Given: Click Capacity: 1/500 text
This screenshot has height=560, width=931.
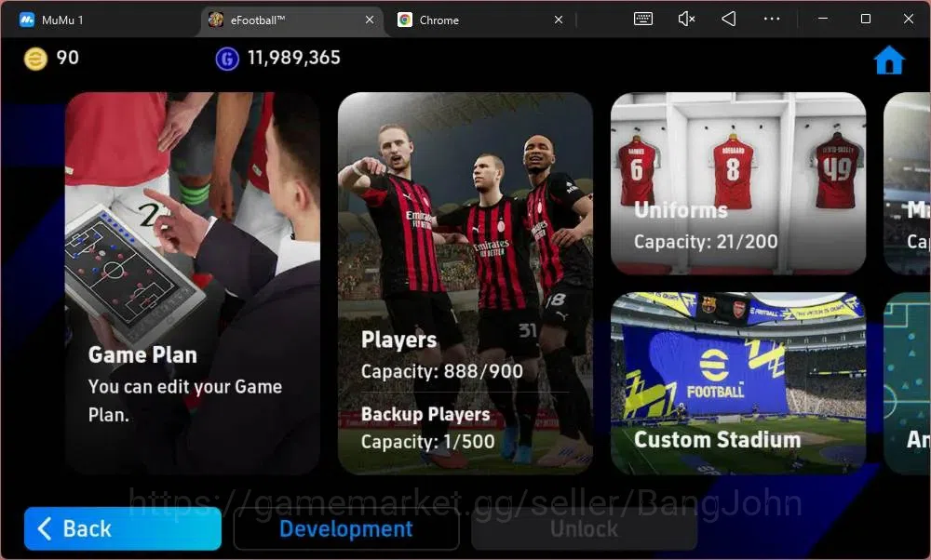Looking at the screenshot, I should click(427, 441).
